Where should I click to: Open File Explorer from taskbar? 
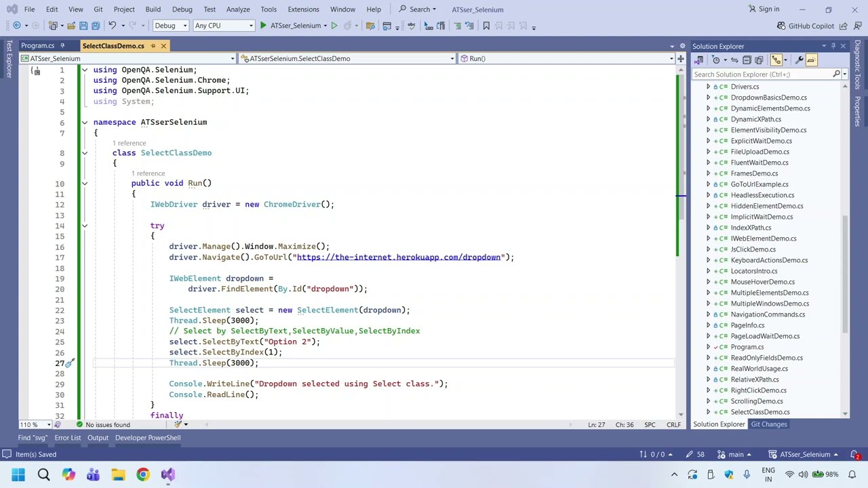click(x=118, y=474)
